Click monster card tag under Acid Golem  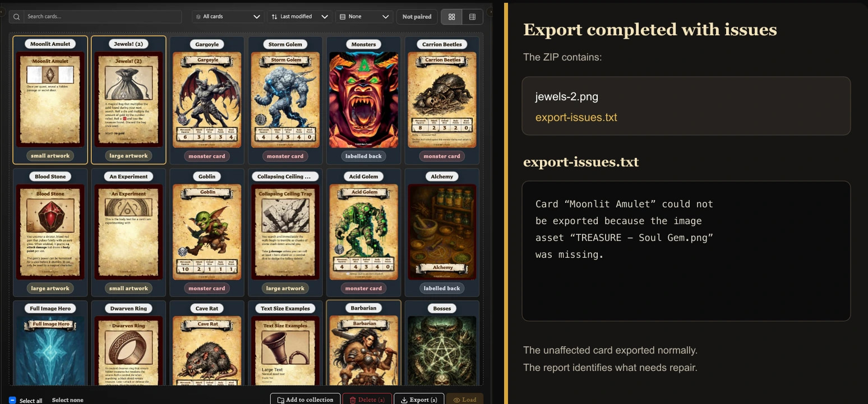pyautogui.click(x=363, y=288)
